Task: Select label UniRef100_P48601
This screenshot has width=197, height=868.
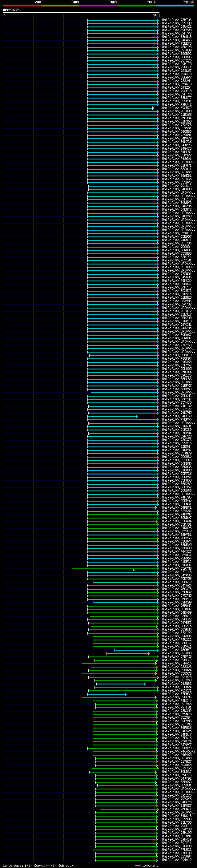Action: click(x=177, y=159)
